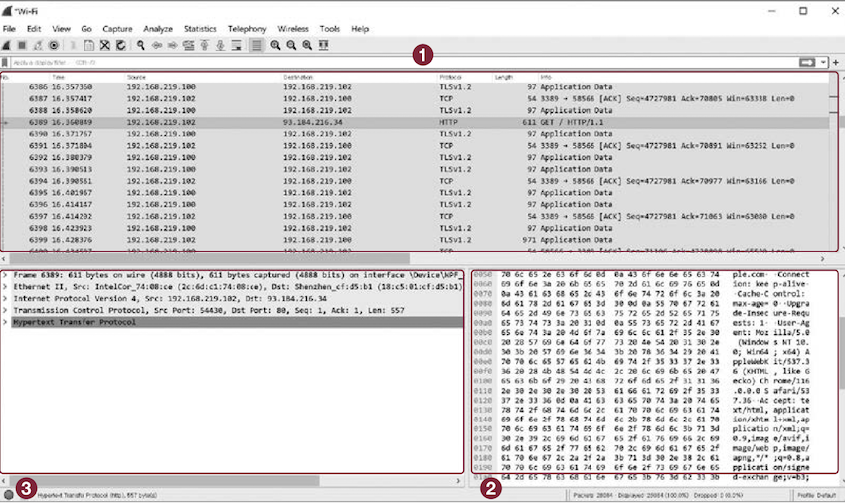This screenshot has width=845, height=504.
Task: Stop the running packet capture
Action: click(22, 46)
